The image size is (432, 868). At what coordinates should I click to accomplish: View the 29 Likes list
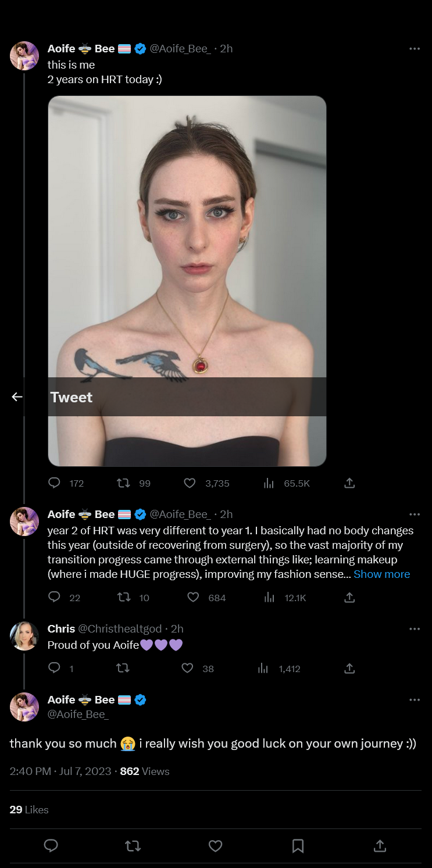[x=29, y=809]
